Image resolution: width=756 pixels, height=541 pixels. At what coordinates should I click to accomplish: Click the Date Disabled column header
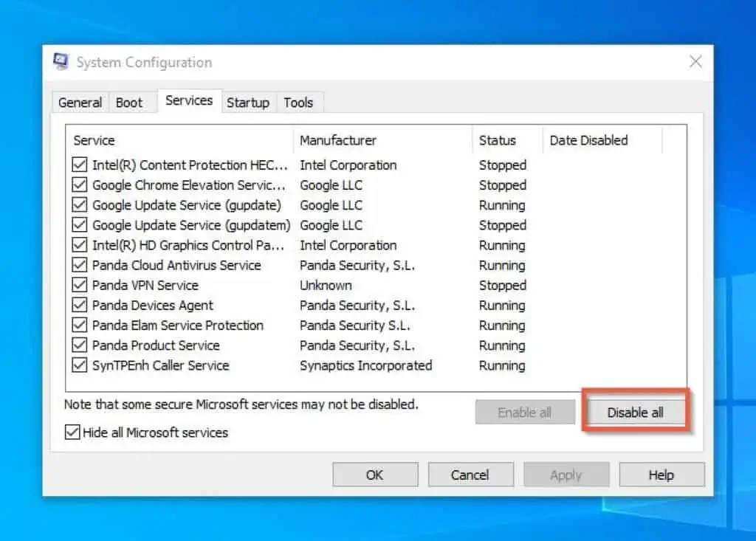tap(588, 140)
